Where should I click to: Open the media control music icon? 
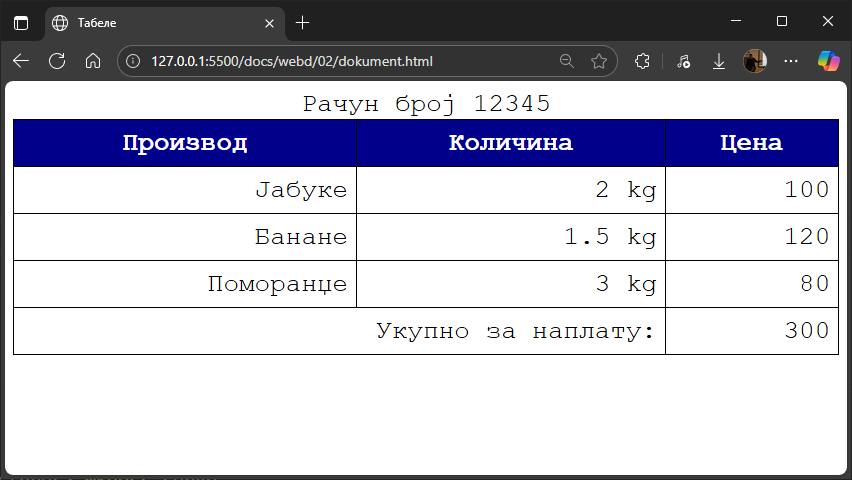[683, 61]
